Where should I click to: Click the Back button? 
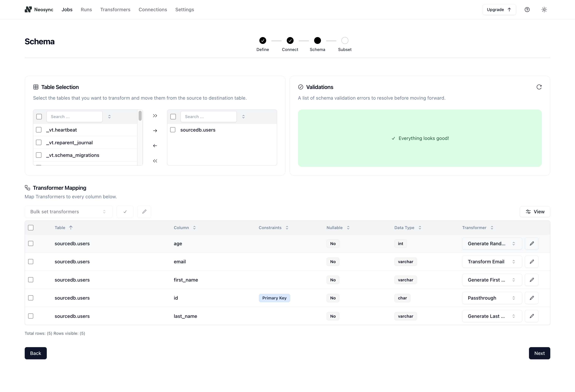point(35,353)
